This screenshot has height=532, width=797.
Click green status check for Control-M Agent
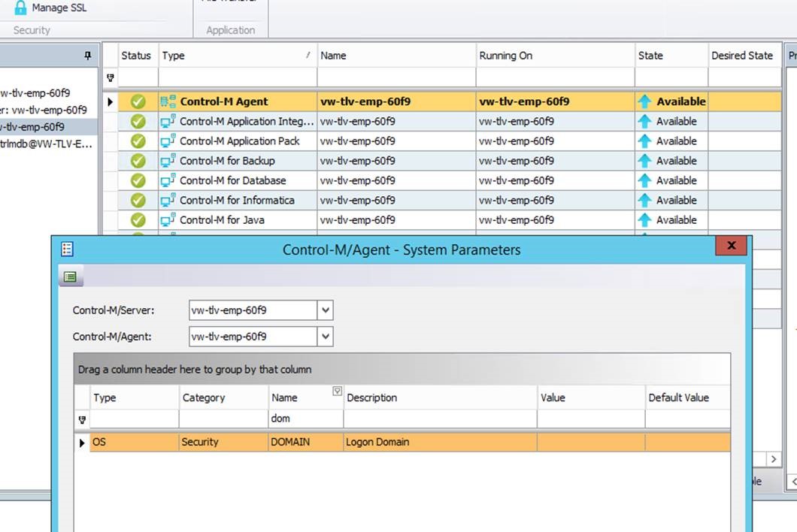(138, 101)
